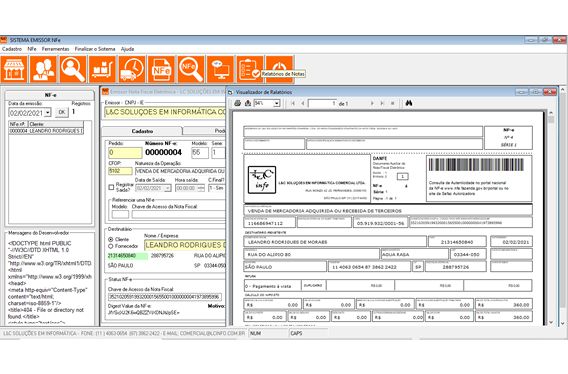Go to last page in report viewer

coord(382,103)
